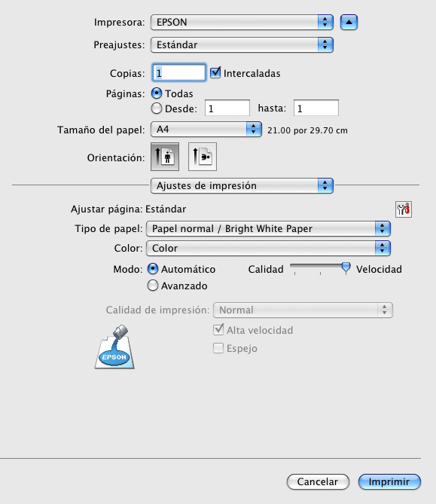The width and height of the screenshot is (436, 504).
Task: Click the Copias input field
Action: pyautogui.click(x=178, y=72)
